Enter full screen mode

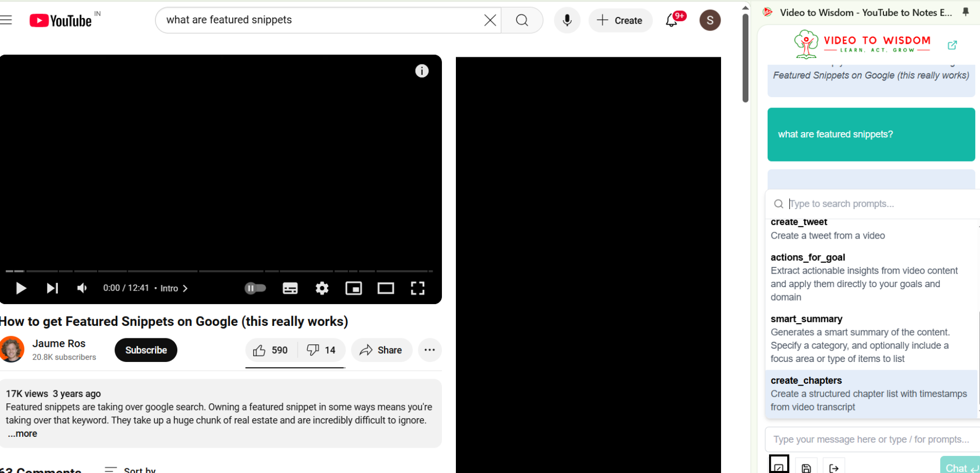tap(418, 288)
